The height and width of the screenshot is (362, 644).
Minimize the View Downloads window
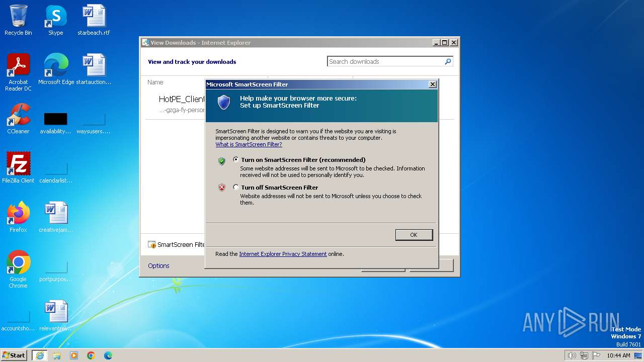coord(436,43)
